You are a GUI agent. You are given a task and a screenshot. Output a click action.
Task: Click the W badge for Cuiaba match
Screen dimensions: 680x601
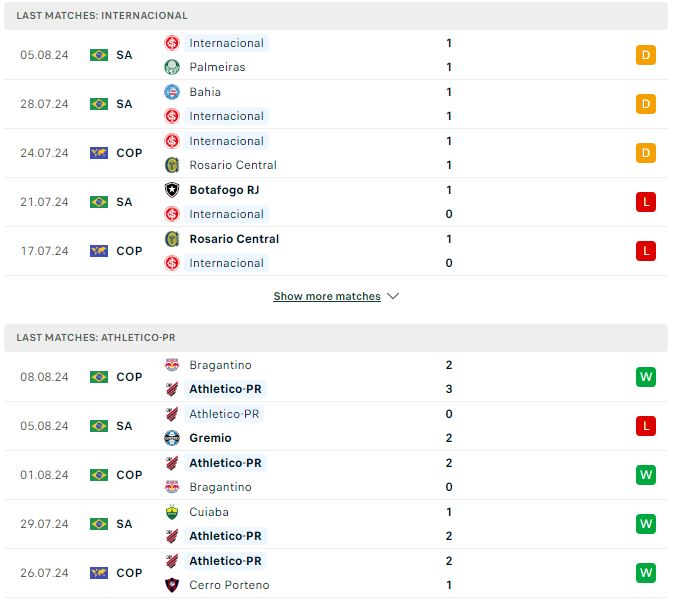[x=646, y=524]
